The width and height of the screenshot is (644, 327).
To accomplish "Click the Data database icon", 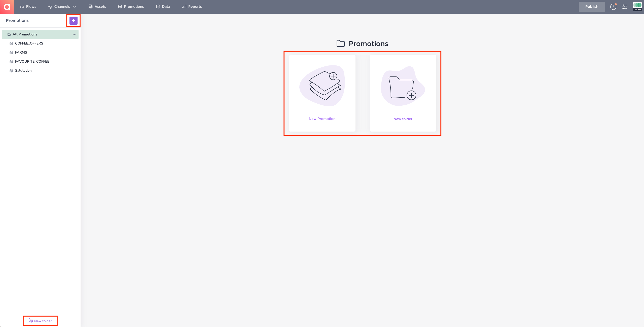I will tap(158, 7).
